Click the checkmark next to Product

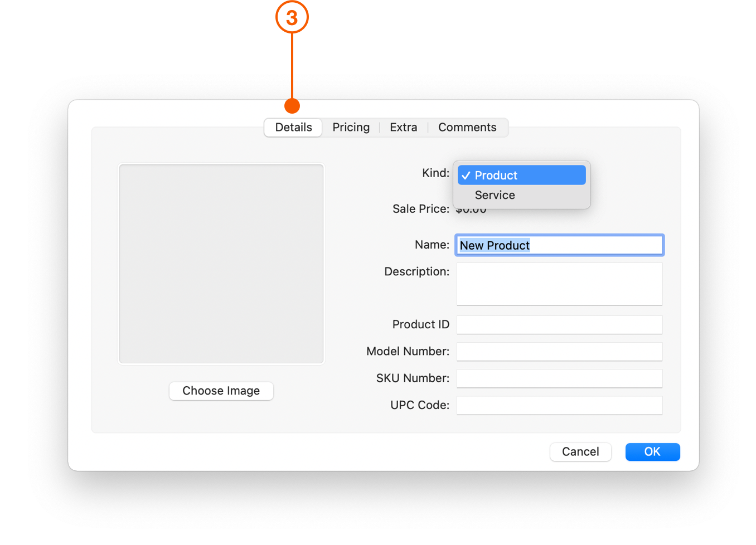click(466, 175)
